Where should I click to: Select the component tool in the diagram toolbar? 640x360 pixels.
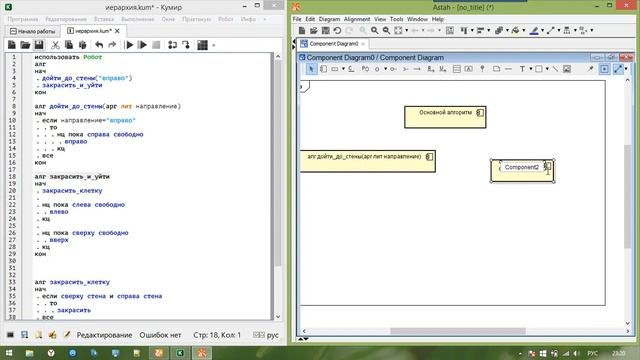[x=323, y=69]
